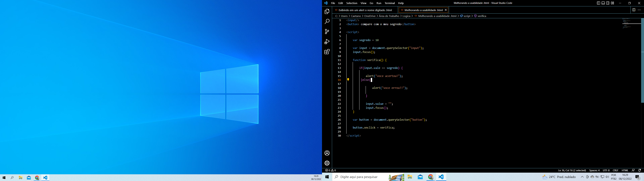Change the HTML language mode

tap(625, 170)
